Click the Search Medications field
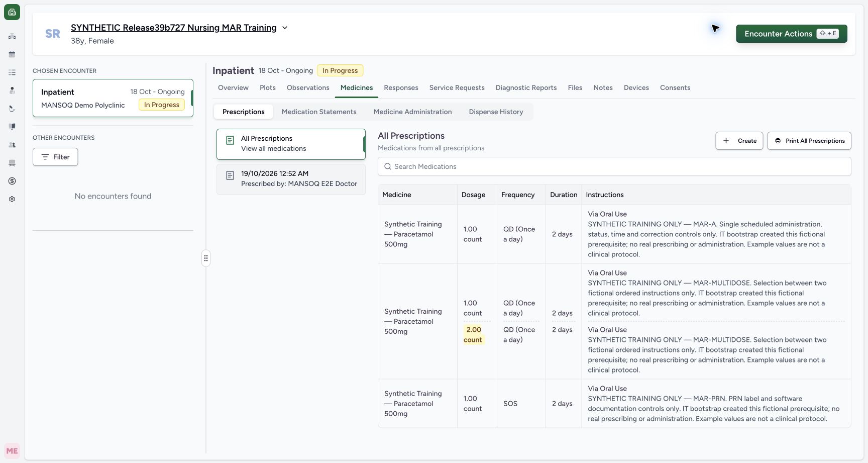Image resolution: width=868 pixels, height=463 pixels. (614, 166)
